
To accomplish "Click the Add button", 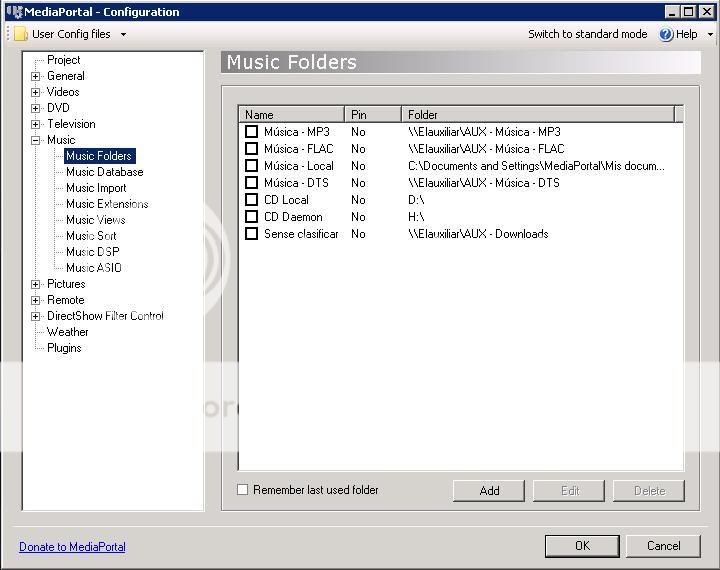I will 489,491.
